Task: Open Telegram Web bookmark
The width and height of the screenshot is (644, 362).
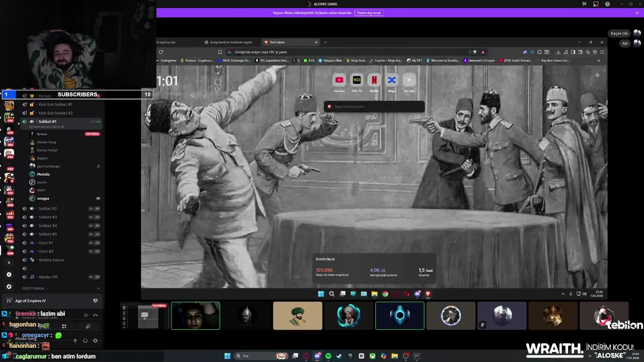Action: [x=330, y=60]
